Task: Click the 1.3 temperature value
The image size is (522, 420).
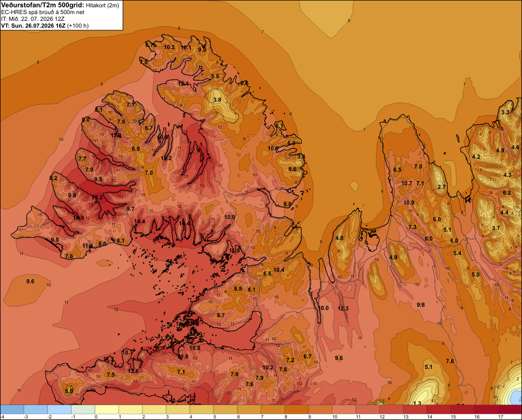Action: pyautogui.click(x=417, y=403)
